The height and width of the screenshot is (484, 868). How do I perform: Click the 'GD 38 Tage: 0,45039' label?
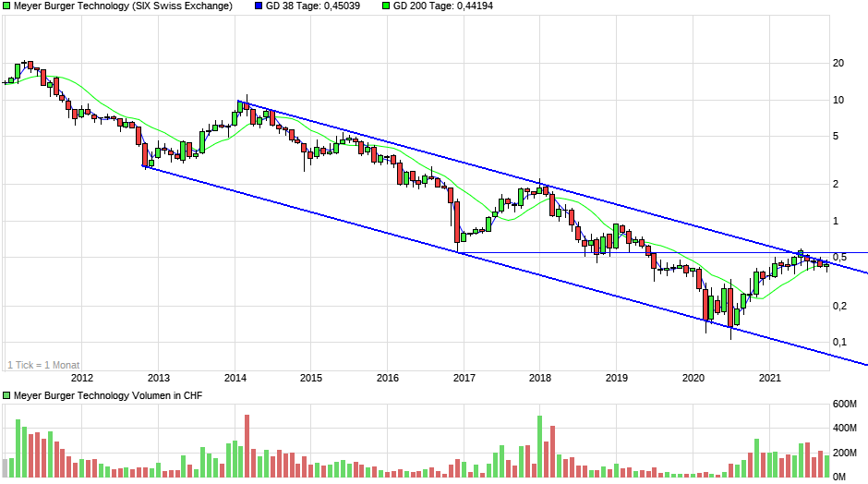tap(313, 6)
